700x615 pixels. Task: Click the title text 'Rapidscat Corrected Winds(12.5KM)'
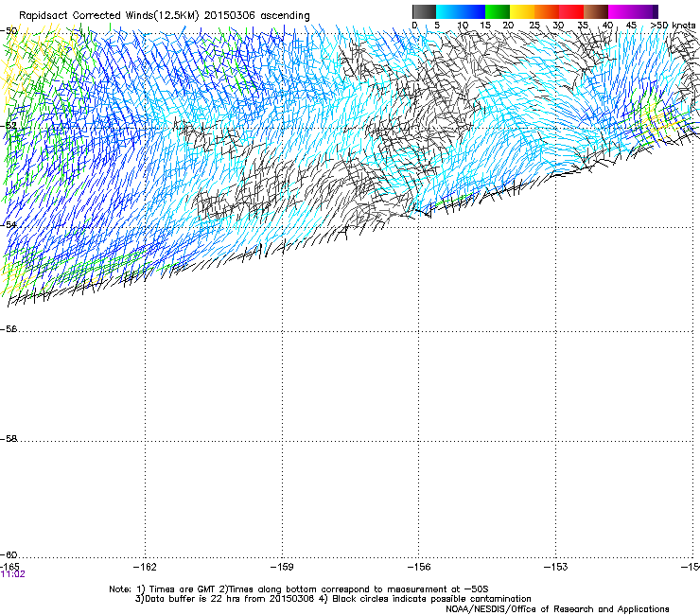pos(109,16)
